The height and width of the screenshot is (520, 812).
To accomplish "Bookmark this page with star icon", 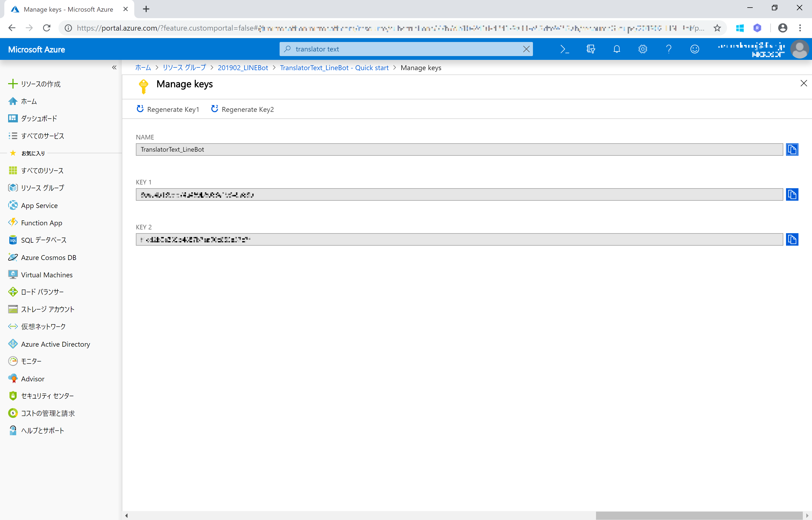I will [x=717, y=28].
